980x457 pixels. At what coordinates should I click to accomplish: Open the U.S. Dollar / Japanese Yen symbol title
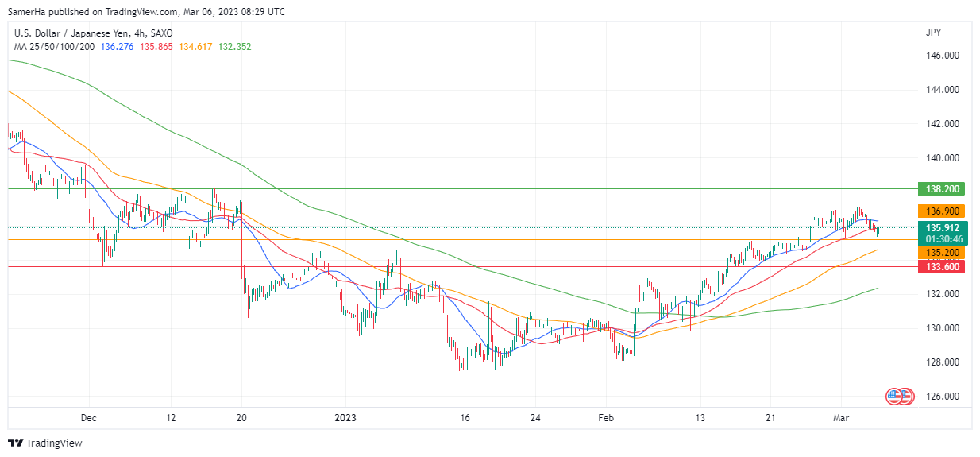coord(93,33)
